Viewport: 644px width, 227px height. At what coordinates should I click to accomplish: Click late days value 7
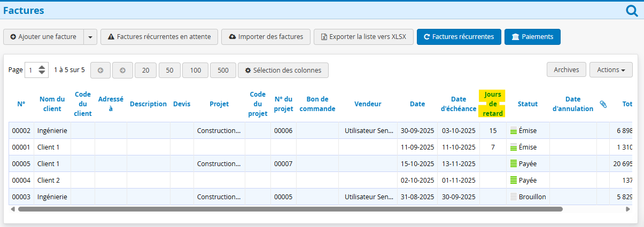(x=493, y=147)
